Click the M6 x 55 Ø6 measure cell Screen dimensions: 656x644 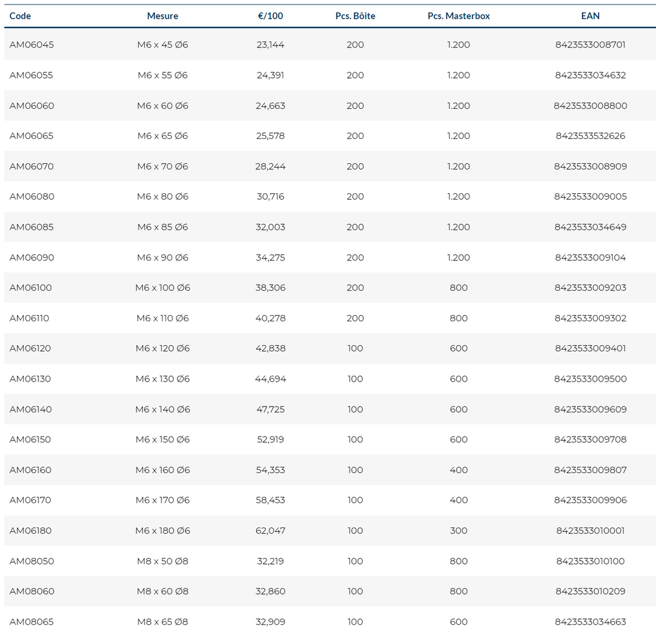click(x=163, y=76)
